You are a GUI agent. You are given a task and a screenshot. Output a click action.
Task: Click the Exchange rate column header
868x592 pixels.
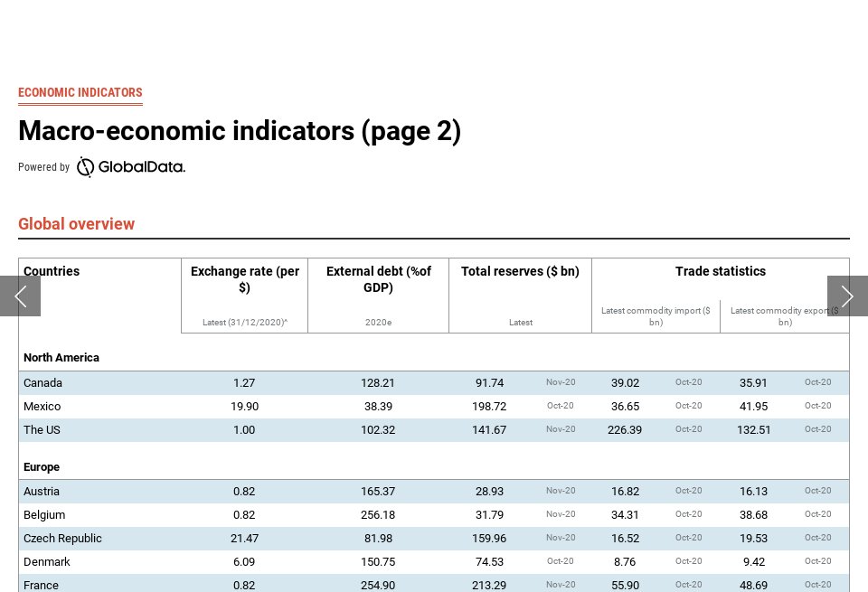click(244, 279)
